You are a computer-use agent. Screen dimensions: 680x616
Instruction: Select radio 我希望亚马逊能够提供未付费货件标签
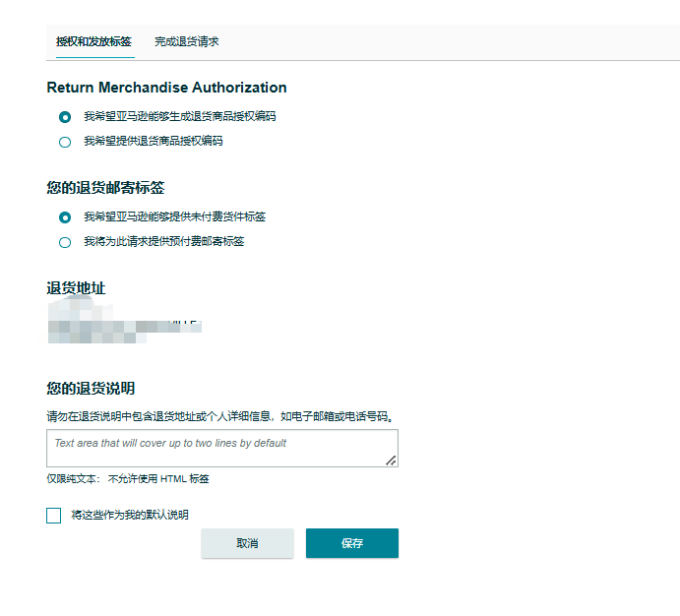[x=65, y=217]
